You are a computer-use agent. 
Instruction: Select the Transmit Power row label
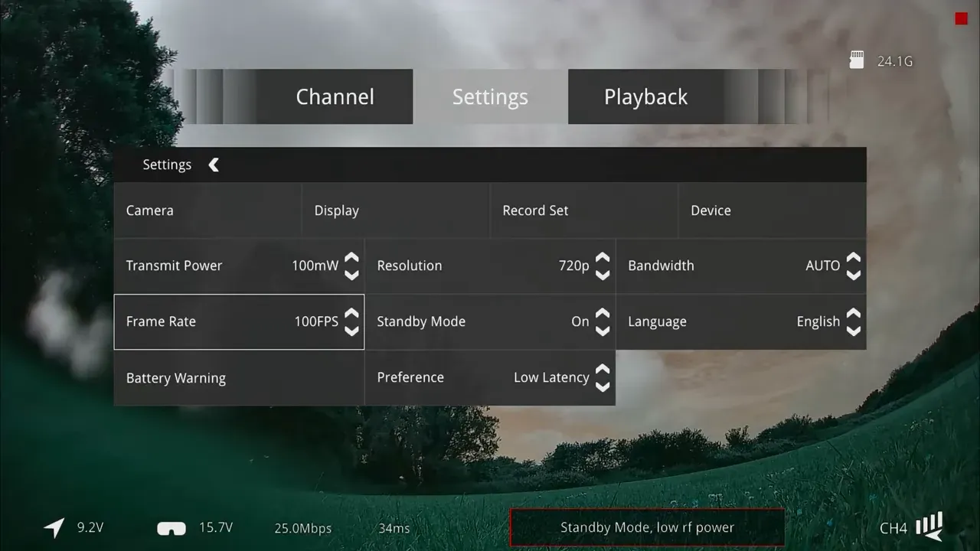174,266
